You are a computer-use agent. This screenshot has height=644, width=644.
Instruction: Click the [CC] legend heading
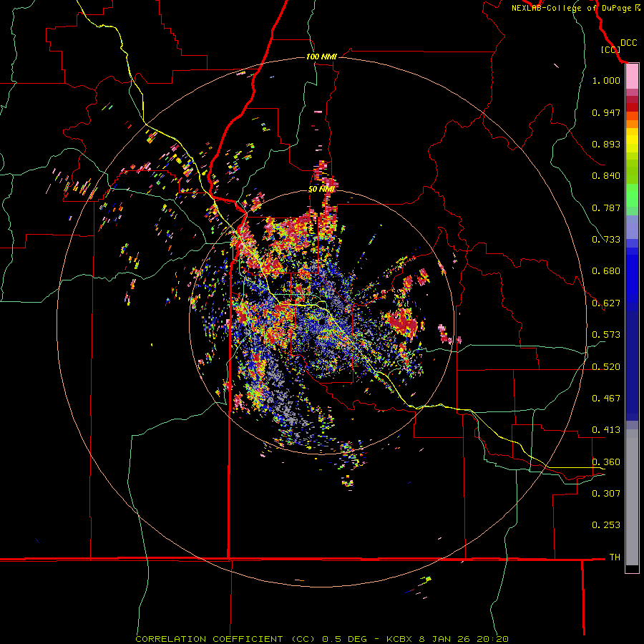pyautogui.click(x=610, y=49)
